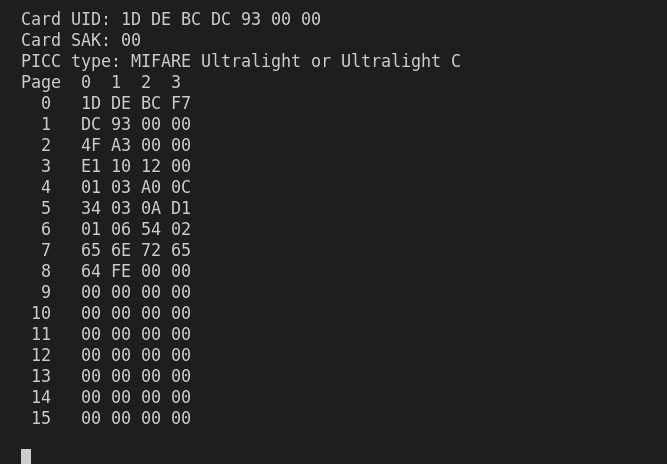Click the word 'MIFARE' in PICC type line
The image size is (667, 464).
[161, 61]
